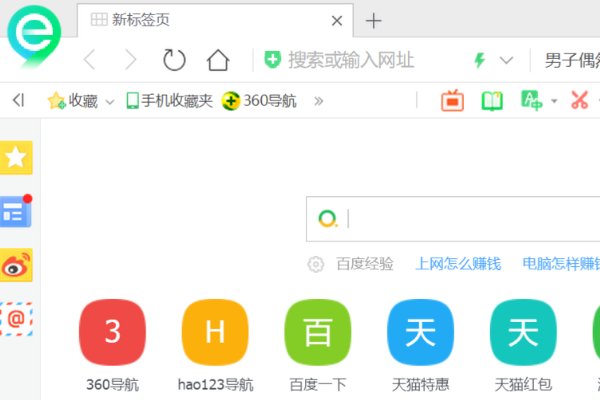
Task: Show more bookmarks with double chevron
Action: [x=318, y=101]
